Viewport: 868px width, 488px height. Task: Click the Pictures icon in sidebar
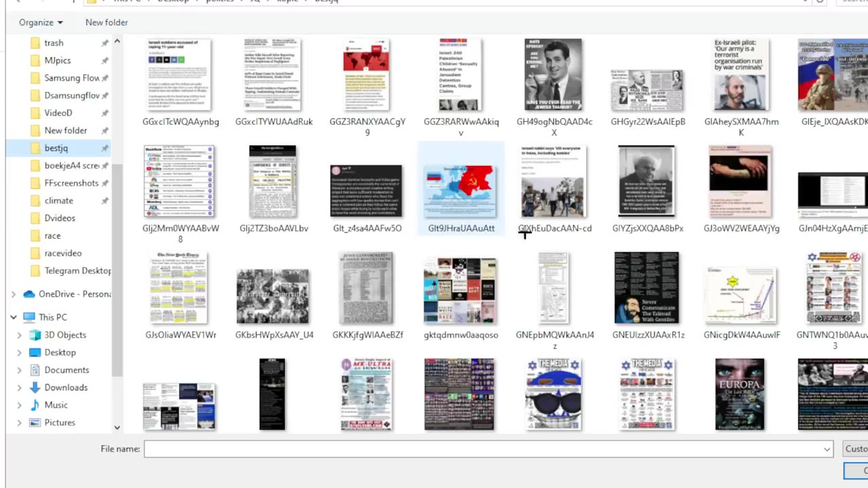click(x=35, y=422)
